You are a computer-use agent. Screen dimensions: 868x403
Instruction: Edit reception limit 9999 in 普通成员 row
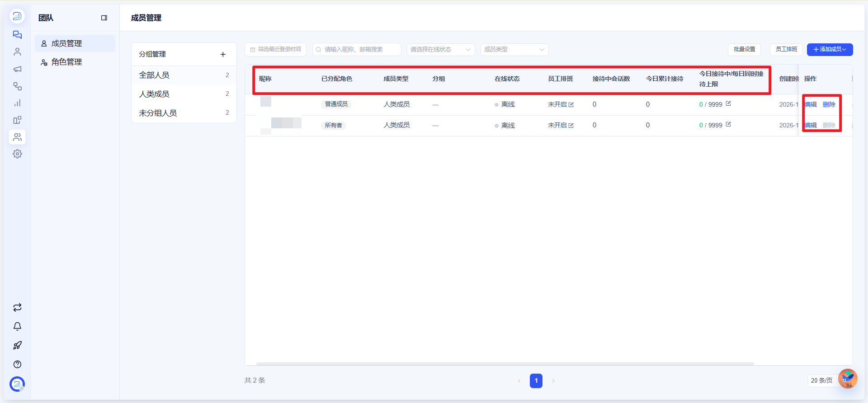(x=728, y=103)
